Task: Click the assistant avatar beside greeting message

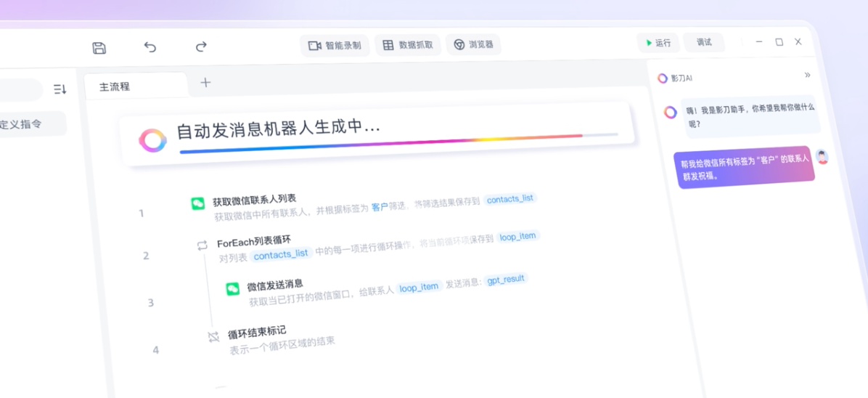Action: coord(671,113)
